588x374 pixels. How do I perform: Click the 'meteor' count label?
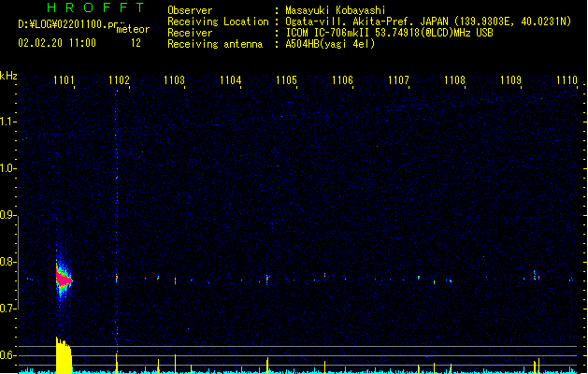133,29
